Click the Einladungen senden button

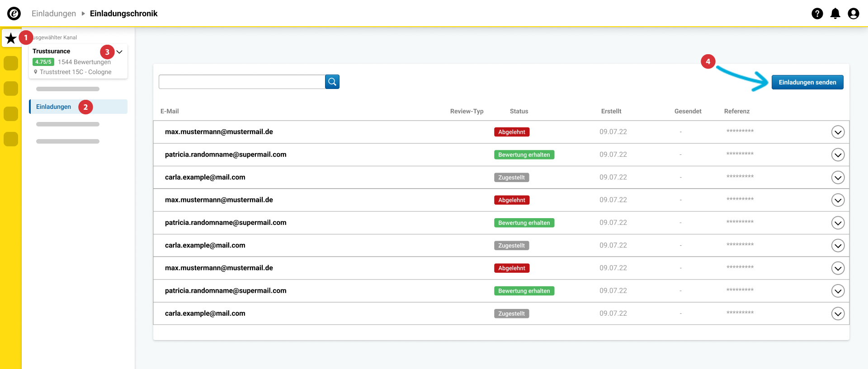(x=807, y=82)
